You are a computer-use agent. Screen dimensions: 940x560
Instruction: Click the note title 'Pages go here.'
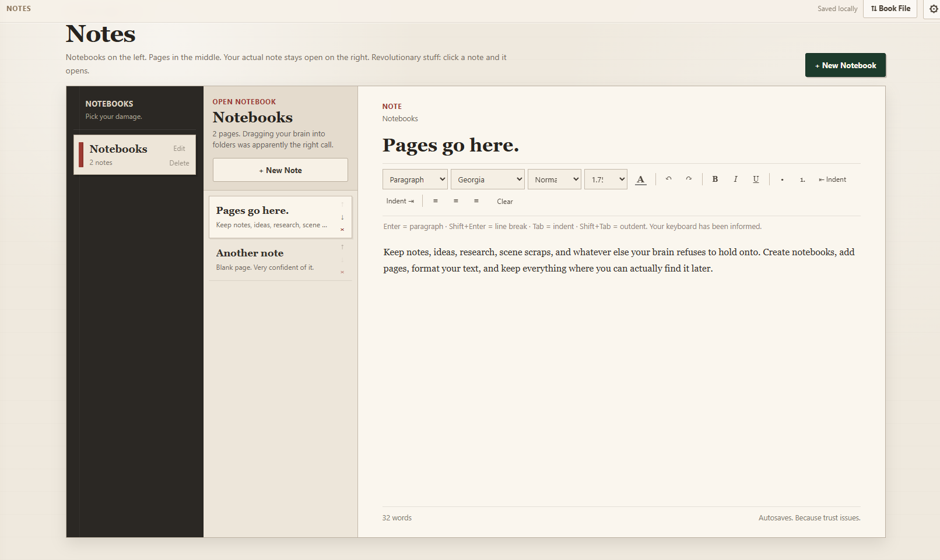coord(450,145)
